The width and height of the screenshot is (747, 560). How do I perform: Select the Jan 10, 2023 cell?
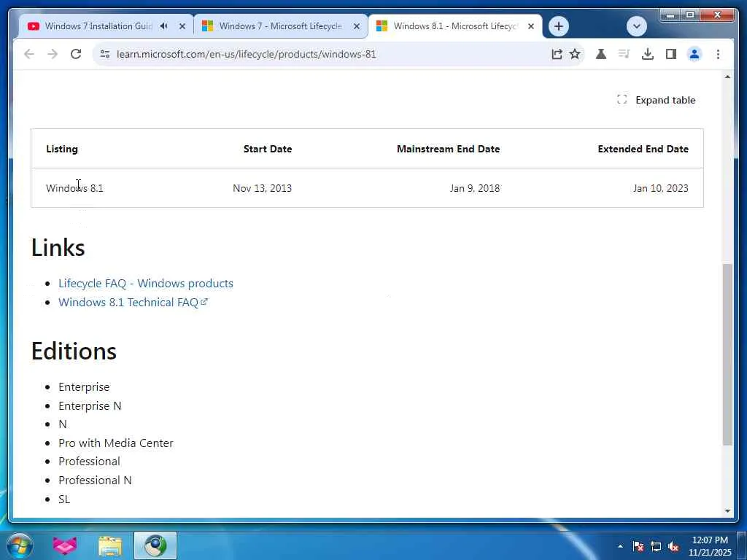point(661,188)
